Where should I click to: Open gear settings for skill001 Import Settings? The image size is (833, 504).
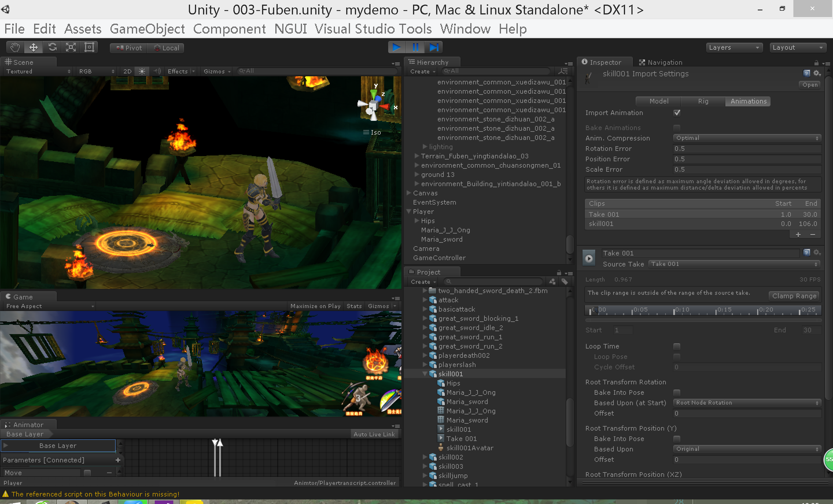click(x=817, y=73)
